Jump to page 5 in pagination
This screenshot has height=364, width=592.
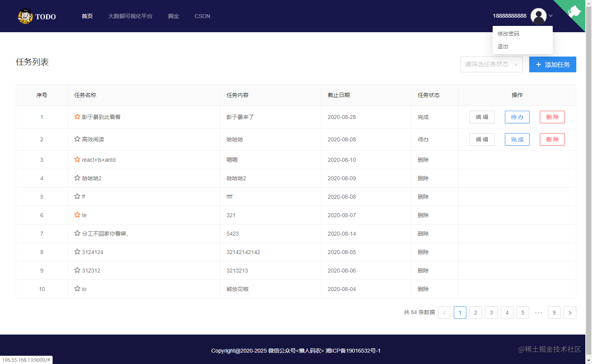[x=523, y=313]
